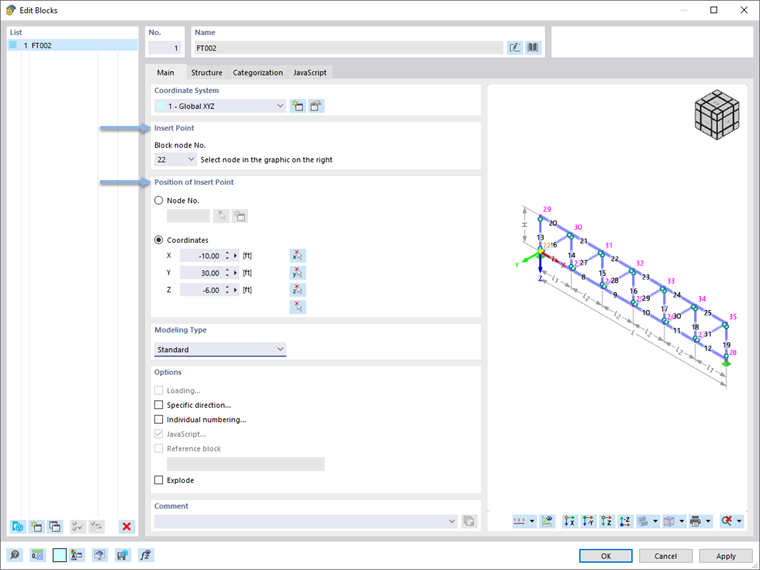Select the Node No. radio button
This screenshot has height=570, width=760.
[158, 200]
